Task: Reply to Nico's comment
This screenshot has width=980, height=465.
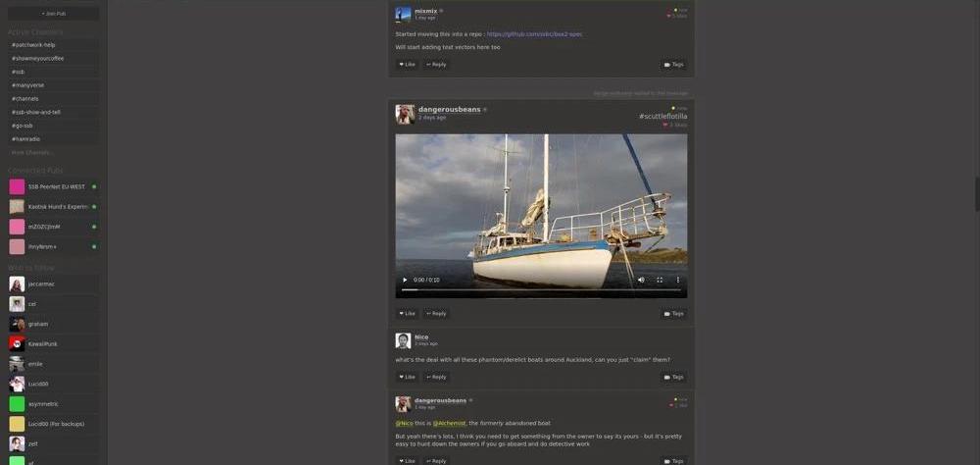Action: tap(436, 377)
